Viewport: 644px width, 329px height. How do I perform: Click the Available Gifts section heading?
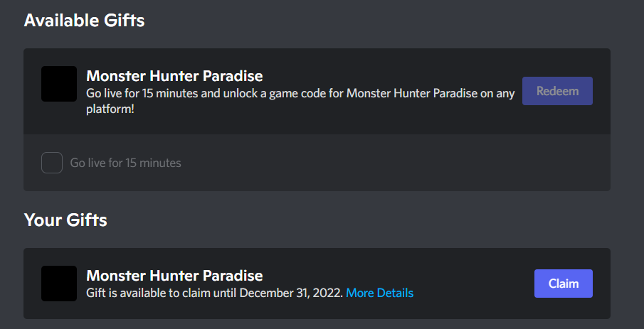[84, 21]
